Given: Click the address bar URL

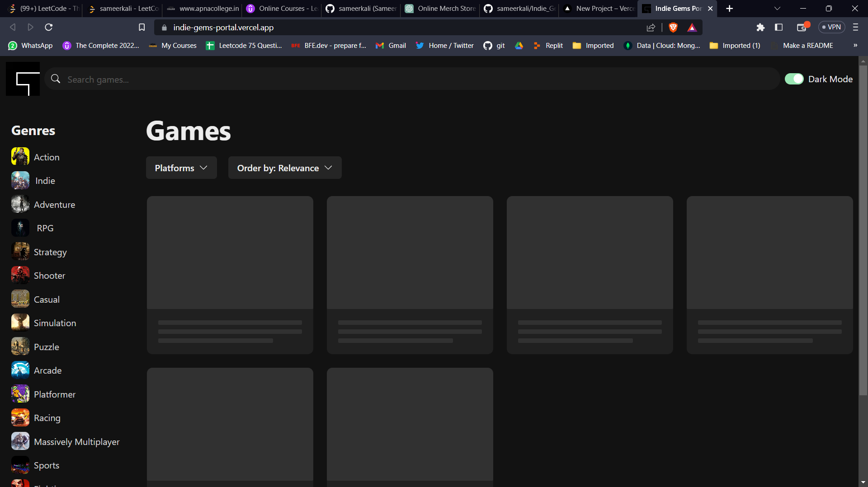Looking at the screenshot, I should (x=223, y=28).
